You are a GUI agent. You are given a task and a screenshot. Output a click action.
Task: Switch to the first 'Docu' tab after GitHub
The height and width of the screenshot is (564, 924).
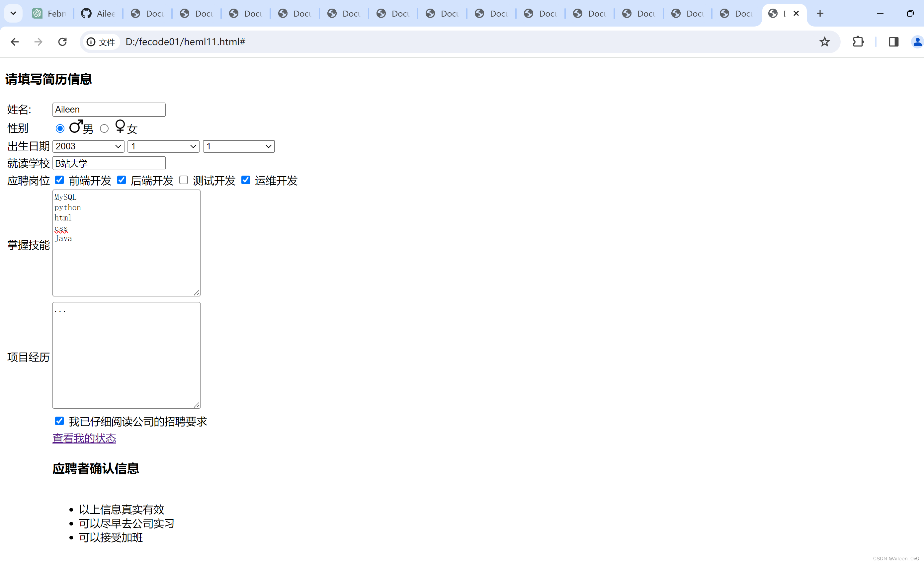click(147, 14)
